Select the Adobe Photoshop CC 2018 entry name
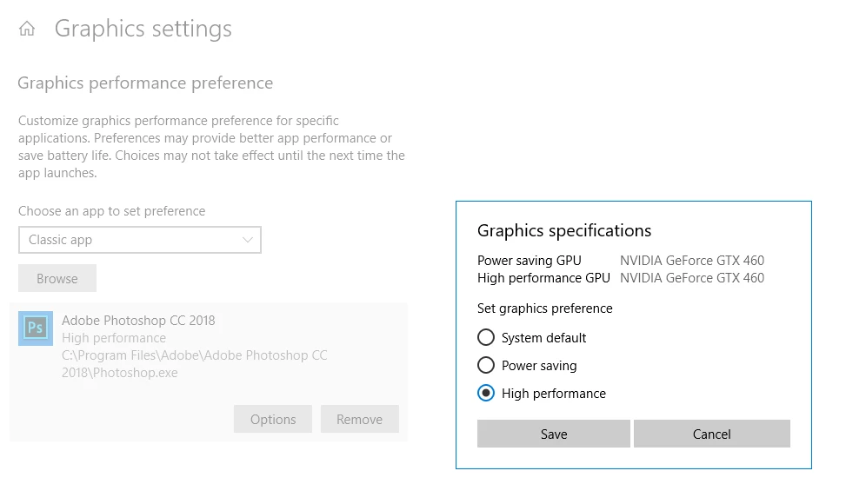This screenshot has height=504, width=846. 138,320
